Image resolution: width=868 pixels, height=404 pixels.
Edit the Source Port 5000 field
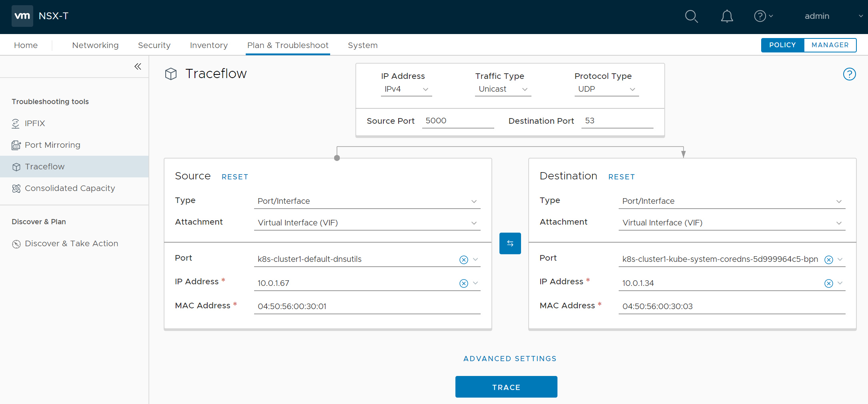pyautogui.click(x=458, y=121)
